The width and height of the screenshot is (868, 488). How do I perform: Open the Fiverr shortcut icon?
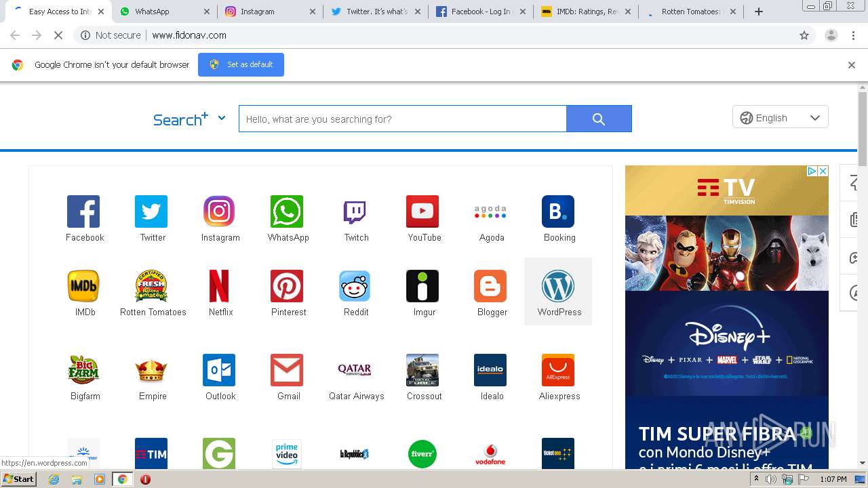422,453
